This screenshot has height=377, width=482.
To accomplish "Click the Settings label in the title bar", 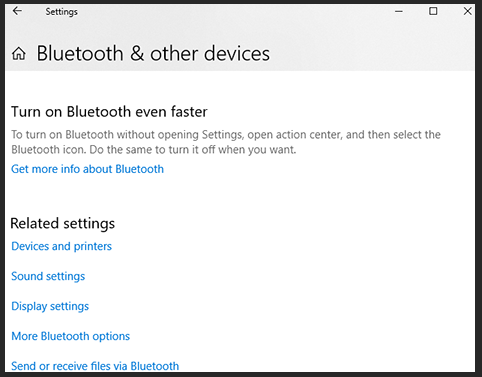I will 61,12.
